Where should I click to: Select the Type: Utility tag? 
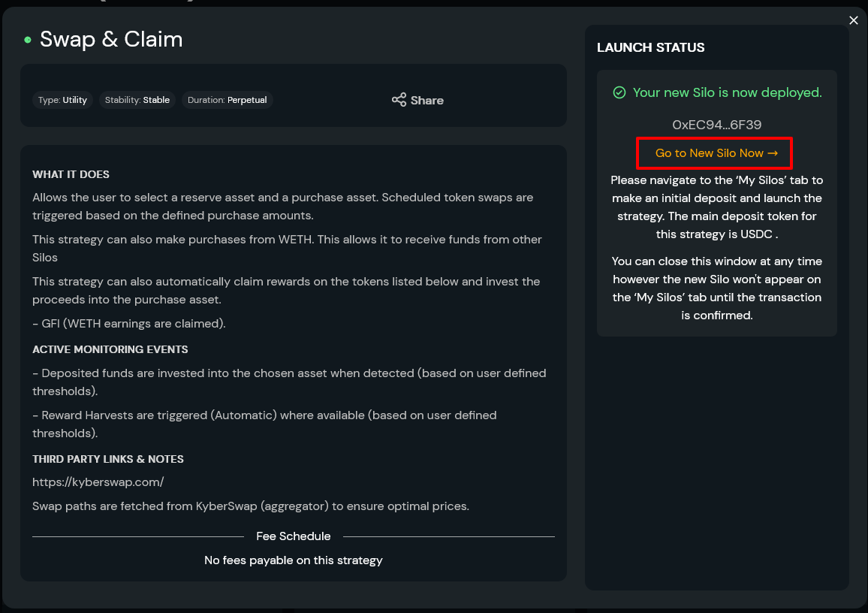(x=62, y=100)
